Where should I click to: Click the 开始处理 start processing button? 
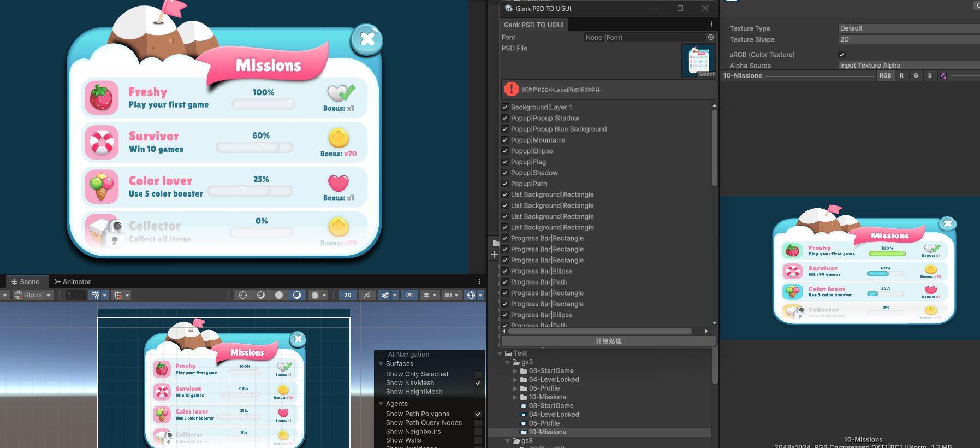coord(608,341)
